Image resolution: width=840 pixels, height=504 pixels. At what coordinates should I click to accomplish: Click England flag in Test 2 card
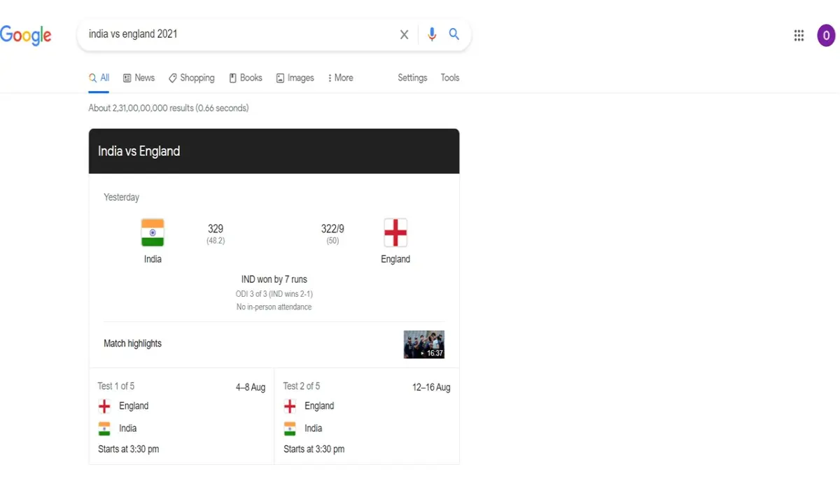coord(290,406)
